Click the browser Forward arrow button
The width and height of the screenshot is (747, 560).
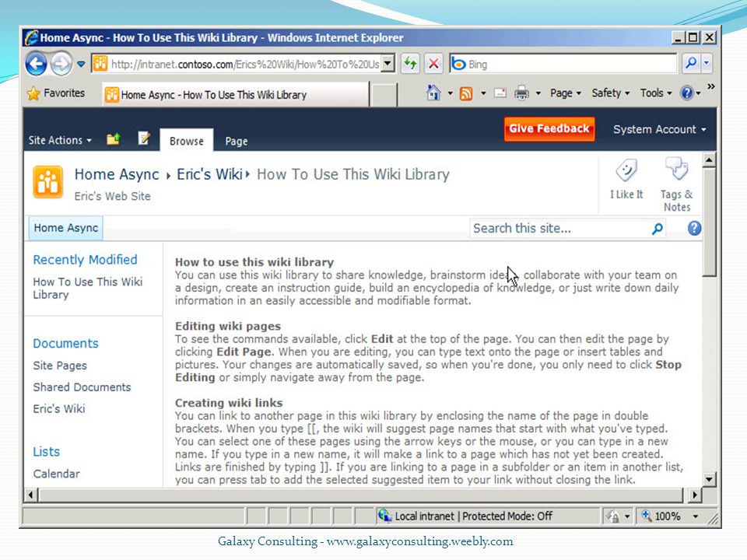[61, 63]
